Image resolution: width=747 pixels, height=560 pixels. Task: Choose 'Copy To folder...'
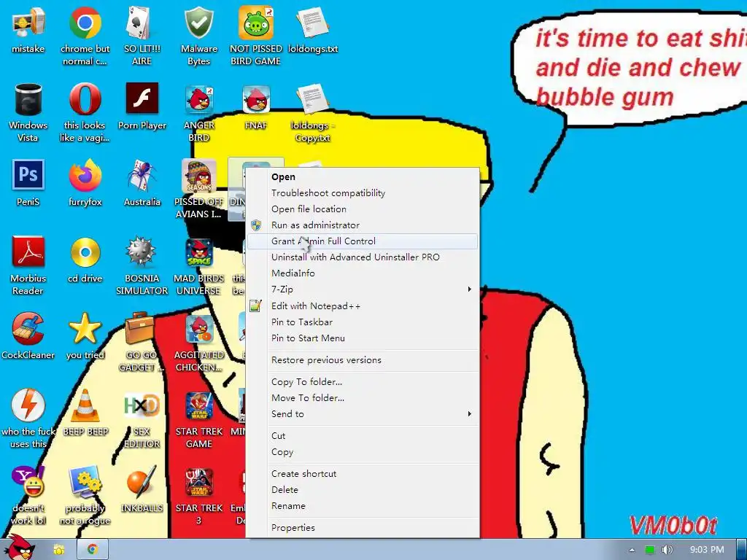363,382
